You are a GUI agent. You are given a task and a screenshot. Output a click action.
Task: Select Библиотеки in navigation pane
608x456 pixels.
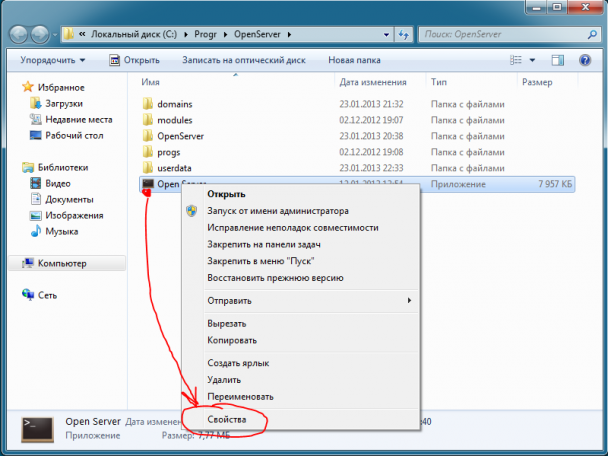[x=55, y=168]
